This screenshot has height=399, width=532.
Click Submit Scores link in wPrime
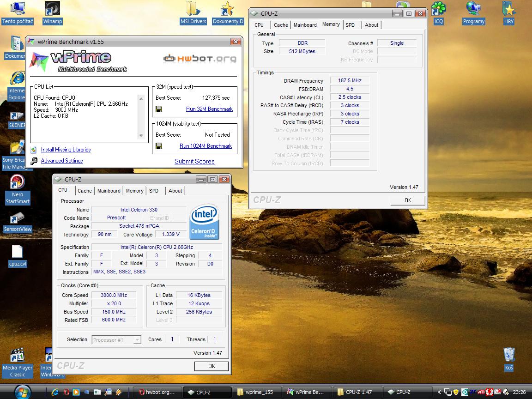point(194,162)
